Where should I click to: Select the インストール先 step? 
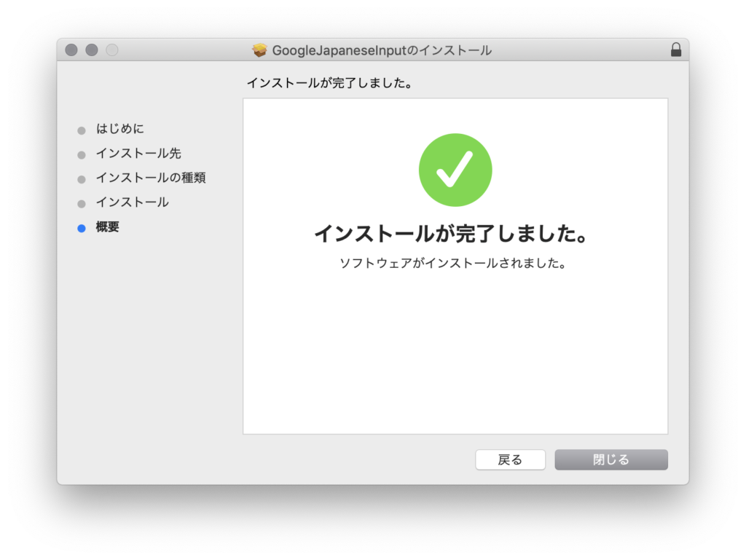click(x=138, y=153)
